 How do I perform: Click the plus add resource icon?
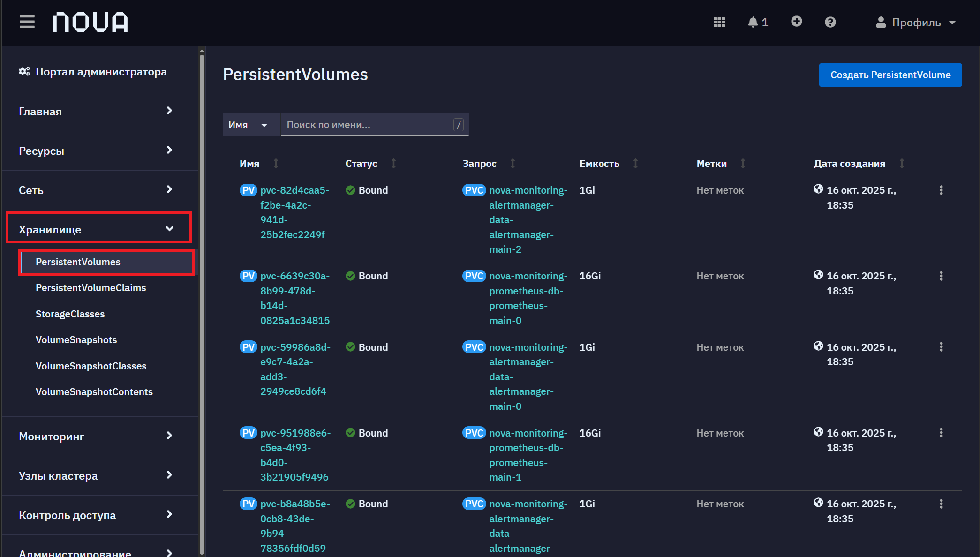click(x=796, y=22)
